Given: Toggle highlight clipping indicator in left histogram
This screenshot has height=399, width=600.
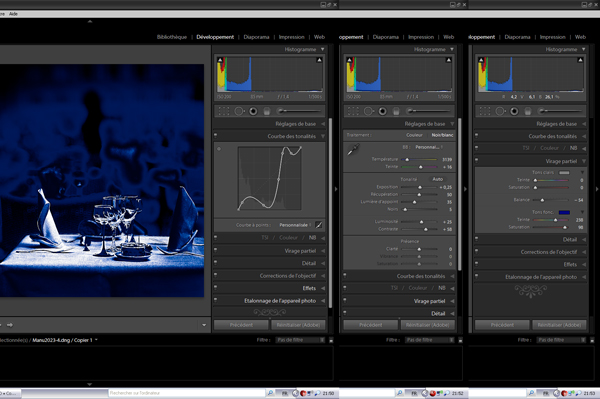Looking at the screenshot, I should point(319,60).
